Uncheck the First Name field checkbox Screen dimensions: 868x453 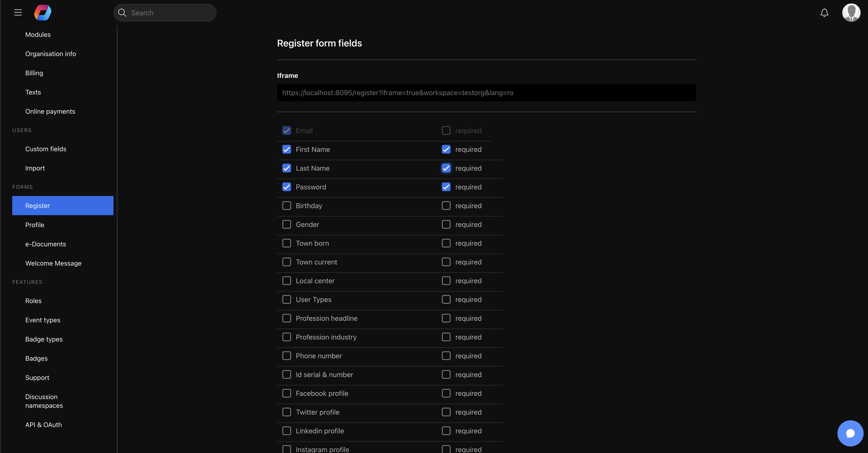[x=287, y=149]
